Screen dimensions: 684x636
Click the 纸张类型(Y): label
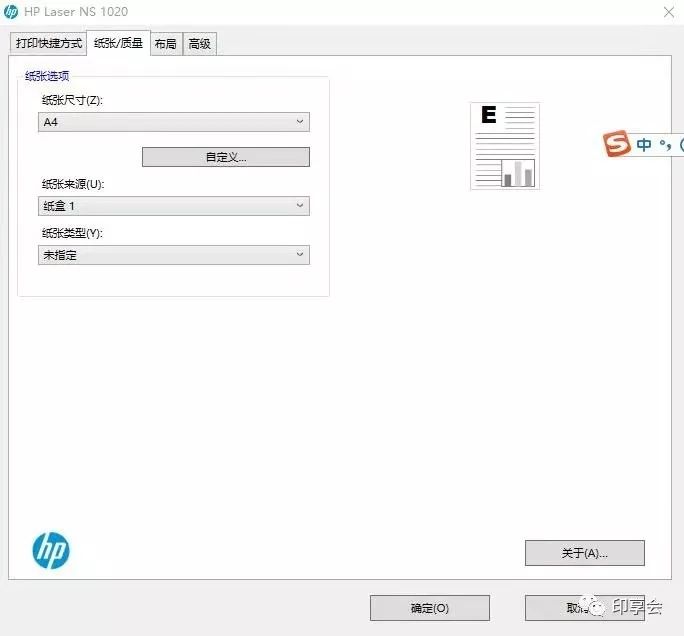(x=72, y=233)
